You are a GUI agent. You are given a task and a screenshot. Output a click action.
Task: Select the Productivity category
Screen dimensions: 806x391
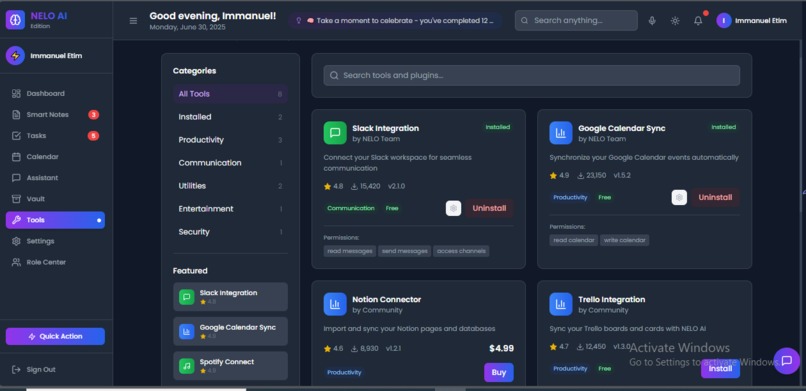coord(230,140)
